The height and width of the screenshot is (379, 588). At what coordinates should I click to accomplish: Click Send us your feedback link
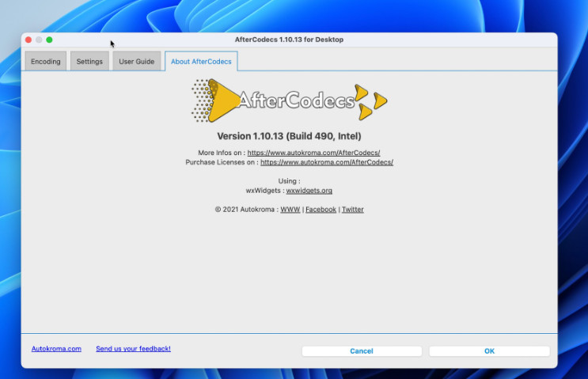click(x=133, y=349)
